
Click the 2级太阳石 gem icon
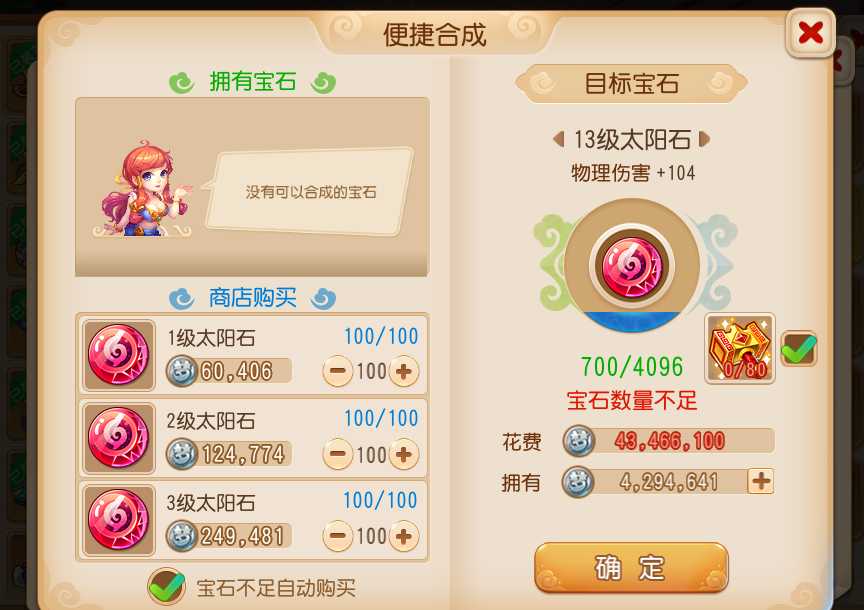point(118,438)
